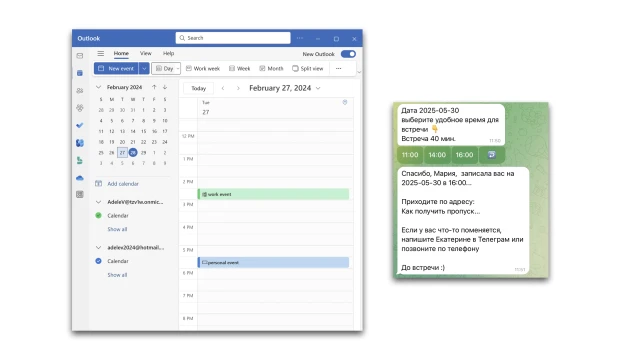Open the Mail icon in sidebar

pos(80,56)
